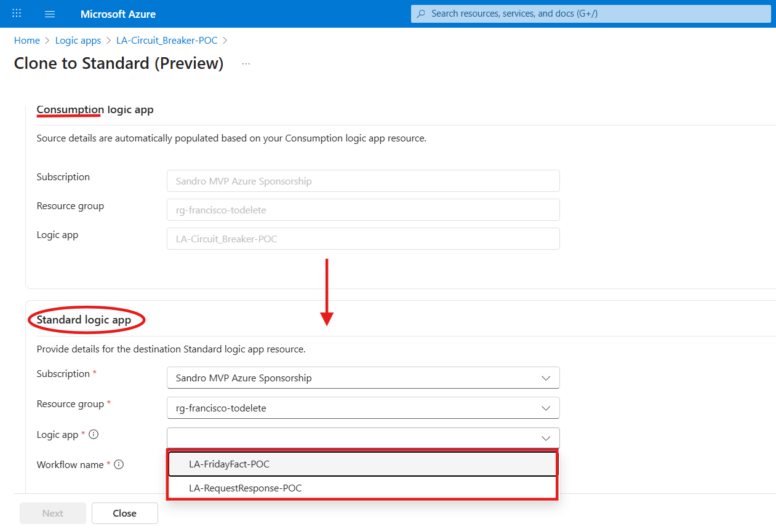The height and width of the screenshot is (532, 776).
Task: Click the Microsoft Azure portal title
Action: coord(118,14)
